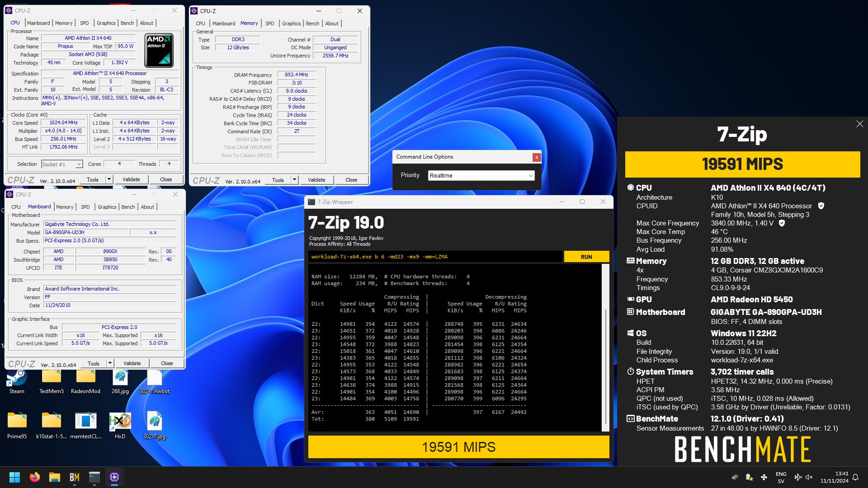This screenshot has height=488, width=868.
Task: Click the fan control tray icon
Action: click(x=764, y=477)
